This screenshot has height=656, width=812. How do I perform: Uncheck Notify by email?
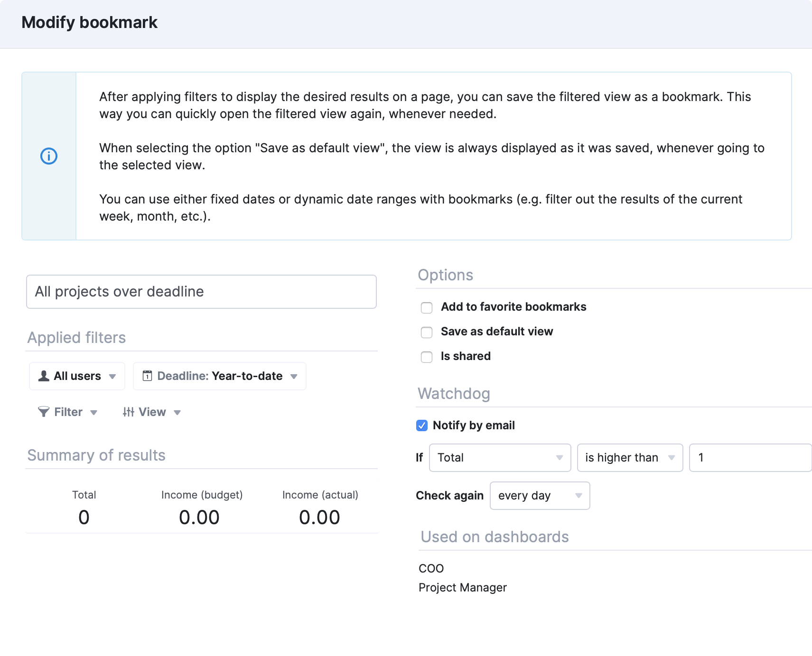tap(422, 425)
